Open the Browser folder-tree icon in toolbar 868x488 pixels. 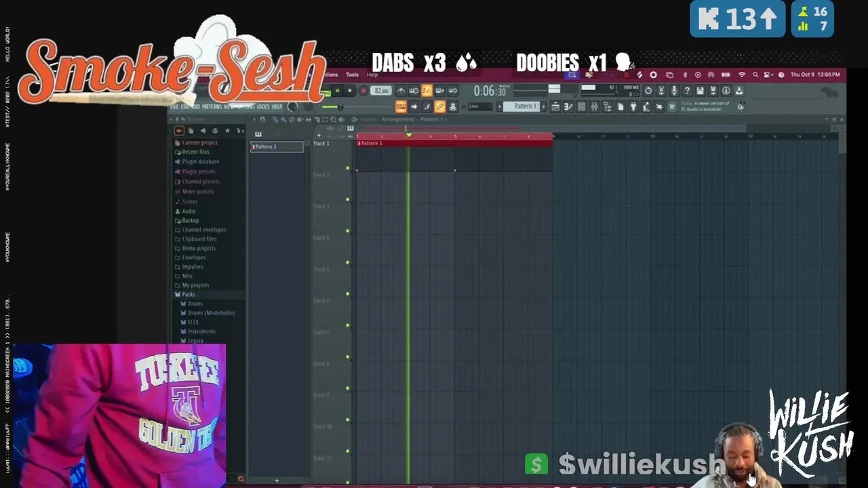tap(608, 106)
